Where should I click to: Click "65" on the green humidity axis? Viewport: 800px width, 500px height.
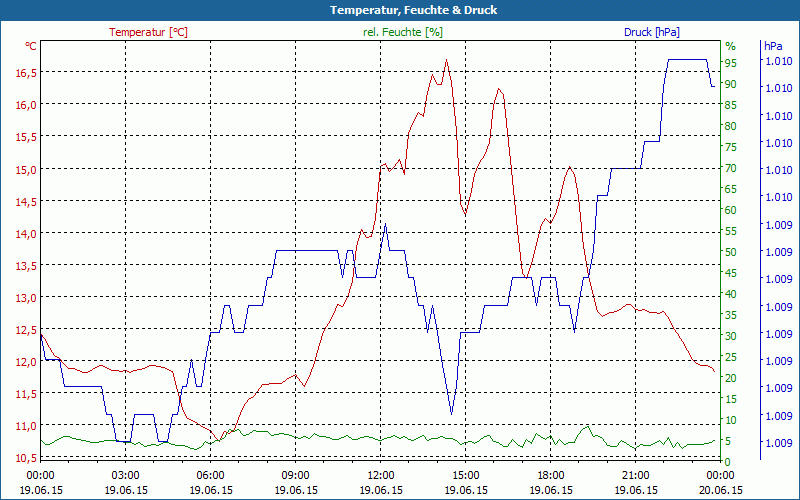click(731, 189)
